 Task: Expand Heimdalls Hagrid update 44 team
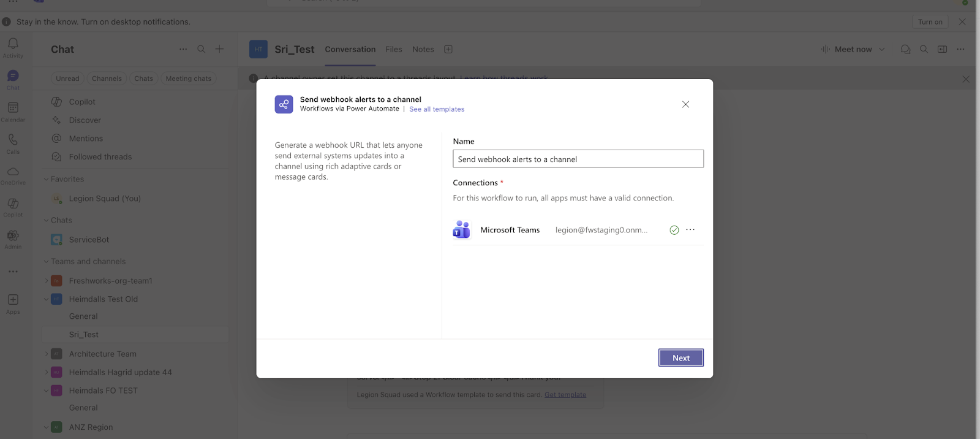point(46,372)
